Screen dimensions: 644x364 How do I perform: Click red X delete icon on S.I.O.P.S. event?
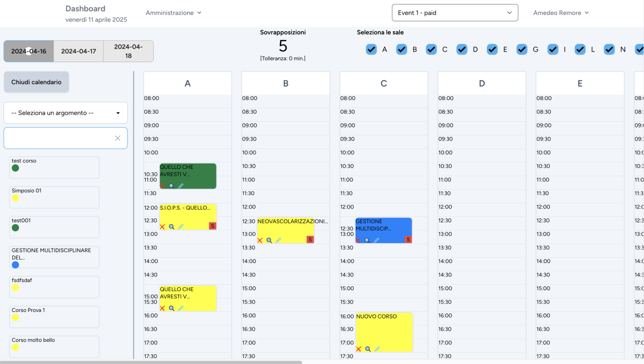pyautogui.click(x=162, y=227)
